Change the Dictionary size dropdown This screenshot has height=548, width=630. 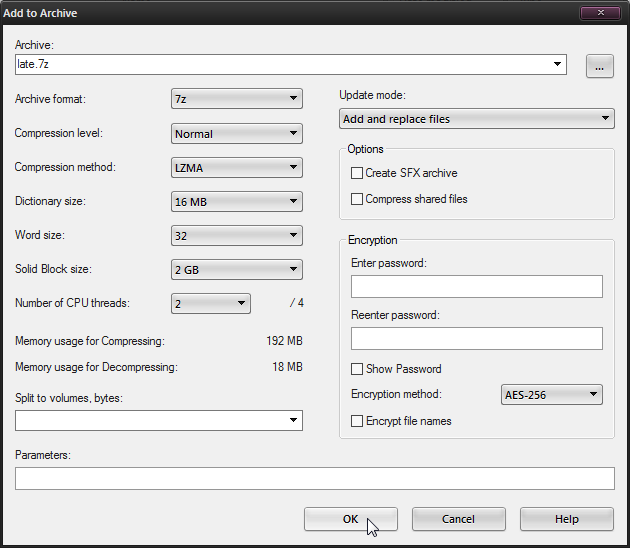[236, 202]
